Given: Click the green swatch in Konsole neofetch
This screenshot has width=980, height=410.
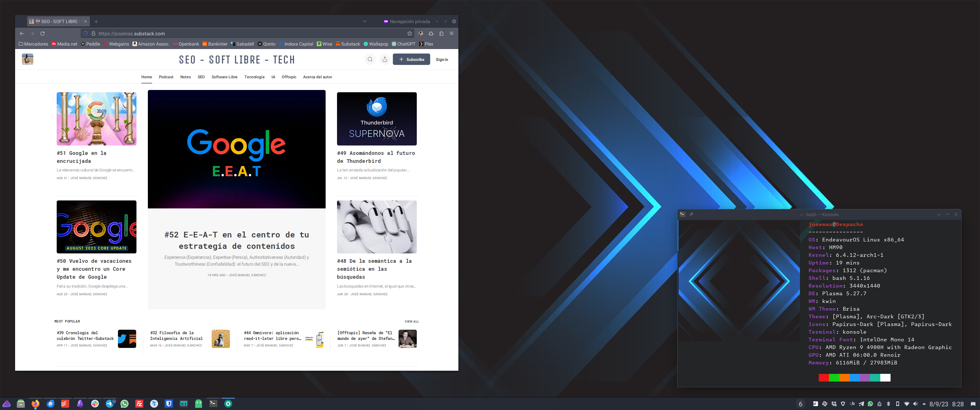Looking at the screenshot, I should pos(834,377).
